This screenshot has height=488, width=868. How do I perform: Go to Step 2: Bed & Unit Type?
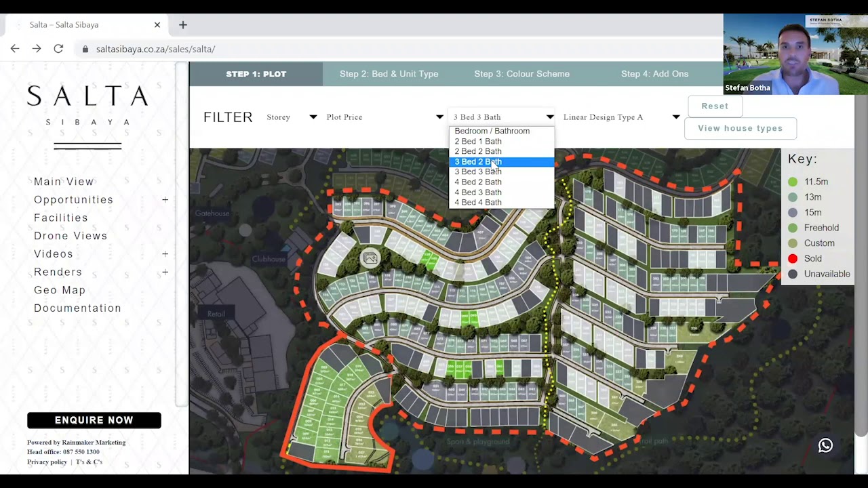pos(389,74)
